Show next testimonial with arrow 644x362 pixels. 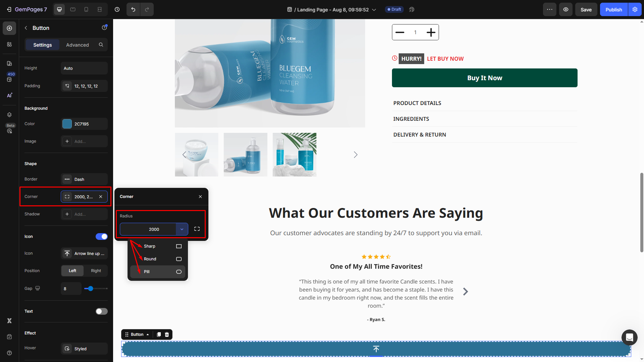click(x=465, y=292)
